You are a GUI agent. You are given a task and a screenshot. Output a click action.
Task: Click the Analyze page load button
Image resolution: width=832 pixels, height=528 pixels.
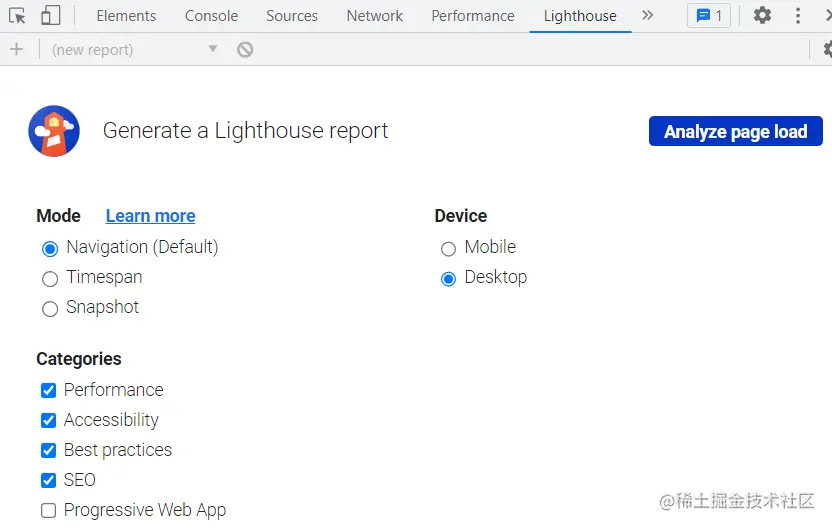click(x=735, y=131)
